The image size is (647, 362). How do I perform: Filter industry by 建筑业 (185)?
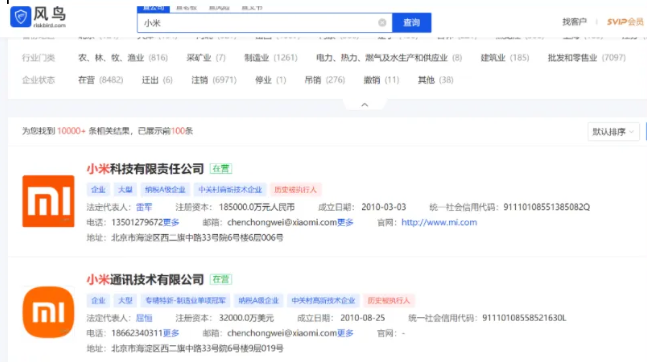click(x=505, y=58)
